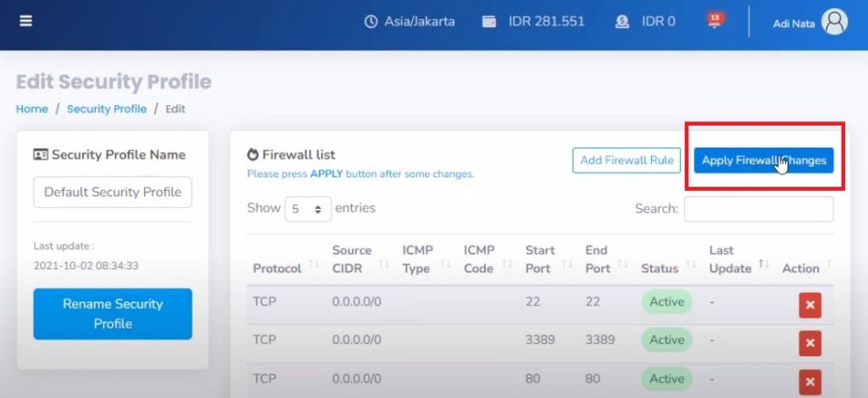This screenshot has width=868, height=398.
Task: Remove the port 80 firewall rule
Action: click(x=810, y=381)
